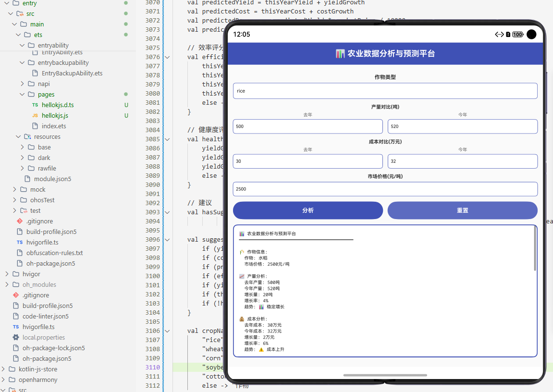Click the folder icon of entryability

click(x=31, y=46)
